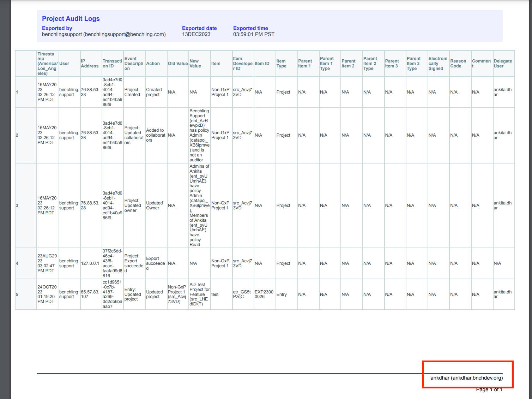
Task: Click the Exported time label
Action: click(250, 28)
